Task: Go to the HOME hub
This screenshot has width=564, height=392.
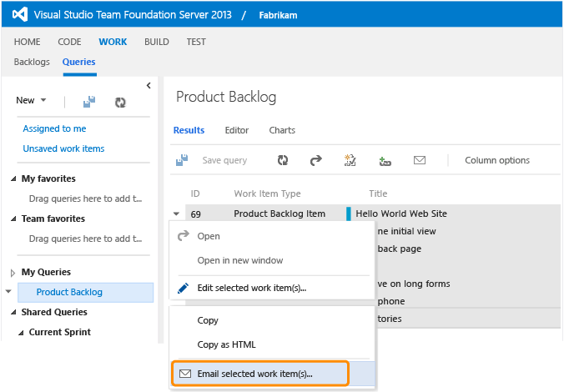Action: 27,42
